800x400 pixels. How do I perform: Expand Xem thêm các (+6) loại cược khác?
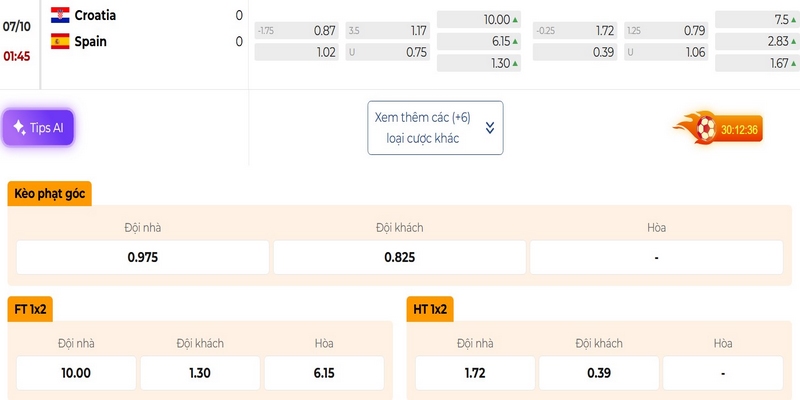[435, 128]
